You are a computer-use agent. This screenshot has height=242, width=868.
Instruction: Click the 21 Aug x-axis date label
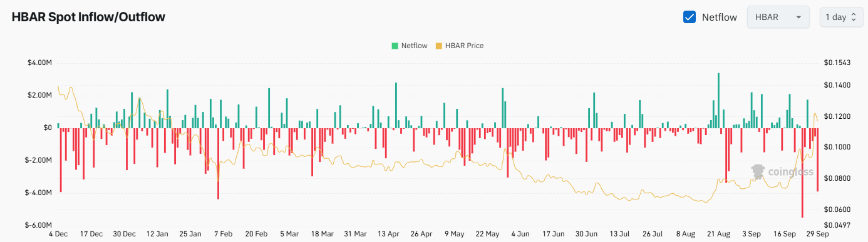[718, 234]
